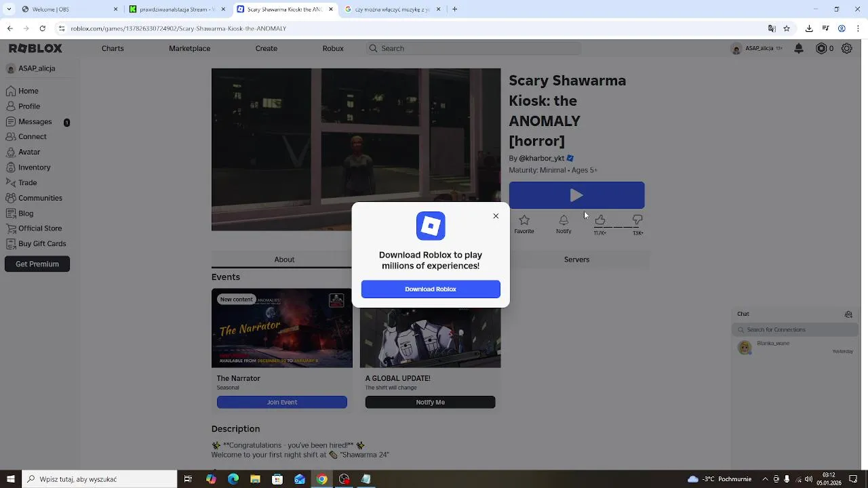
Task: Join The Narrator event
Action: pyautogui.click(x=282, y=403)
